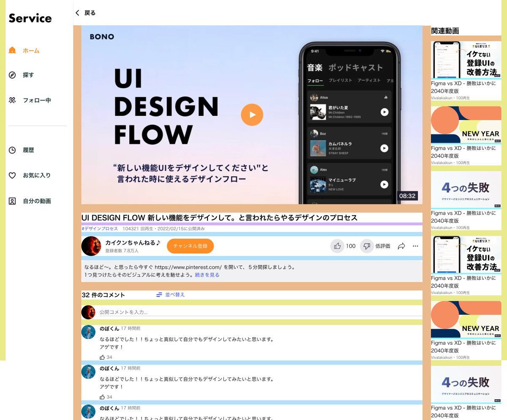Click the 登録者数 7.8万人 text
The height and width of the screenshot is (420, 507).
point(122,251)
